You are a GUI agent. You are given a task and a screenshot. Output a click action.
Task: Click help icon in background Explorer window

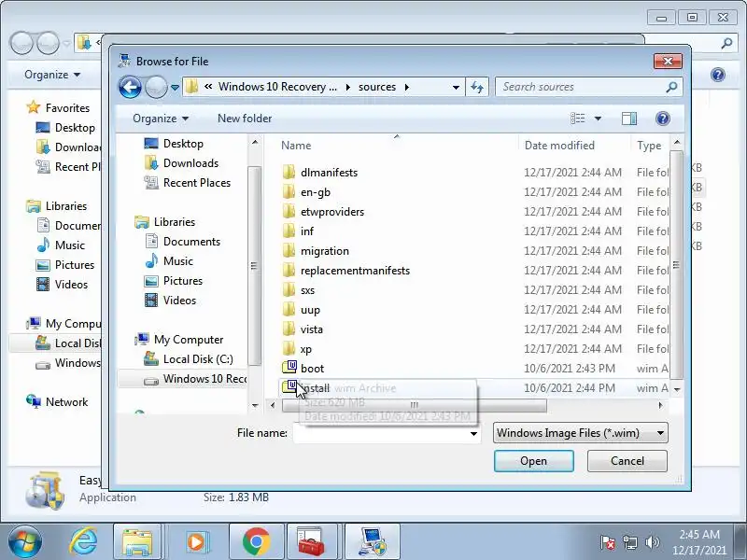click(x=718, y=75)
